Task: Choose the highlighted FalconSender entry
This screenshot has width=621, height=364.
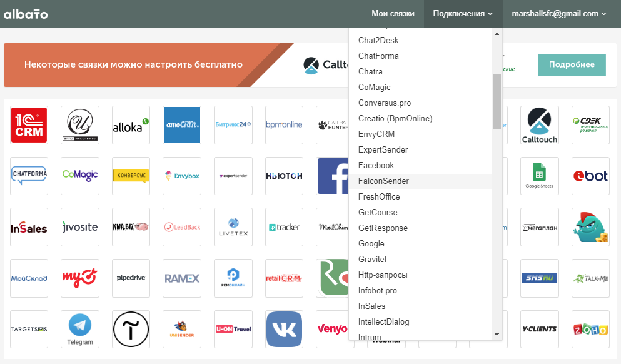Action: (x=420, y=181)
